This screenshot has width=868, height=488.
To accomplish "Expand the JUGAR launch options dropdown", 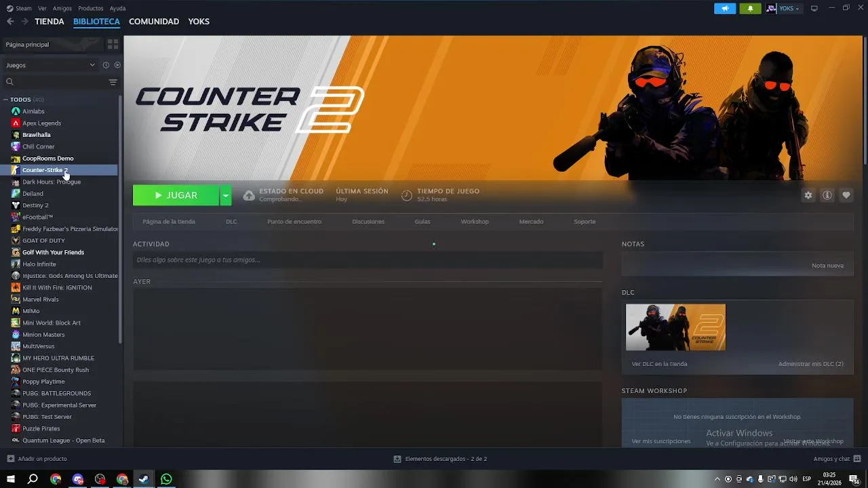I will click(x=226, y=195).
